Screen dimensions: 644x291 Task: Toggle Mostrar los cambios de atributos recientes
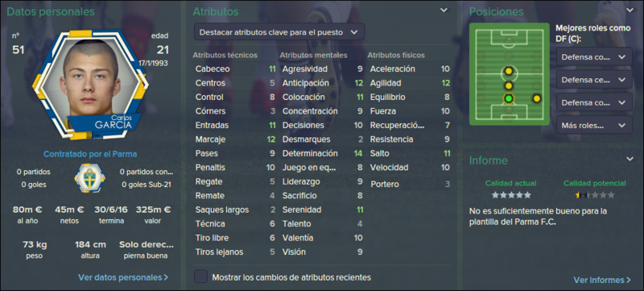click(200, 277)
